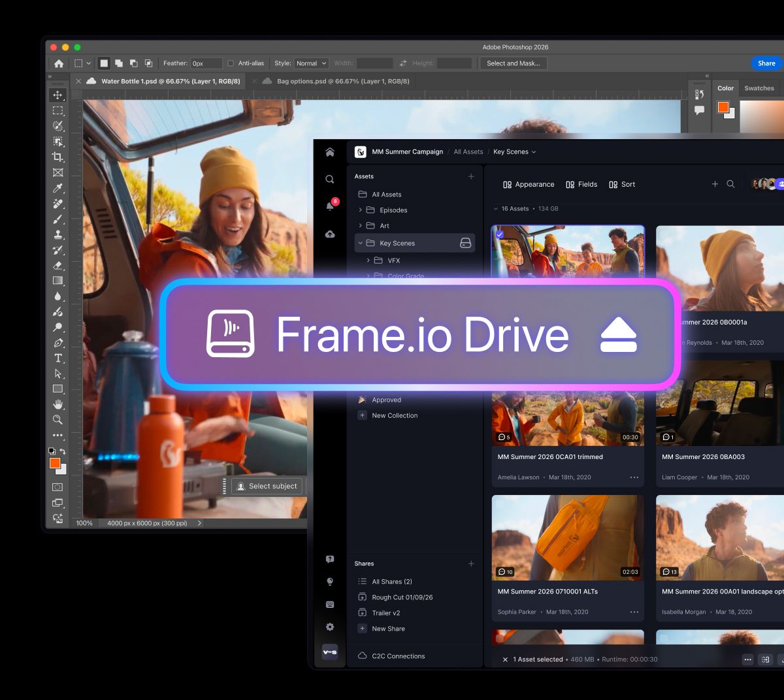Create a New Share
This screenshot has height=700, width=784.
pyautogui.click(x=387, y=628)
